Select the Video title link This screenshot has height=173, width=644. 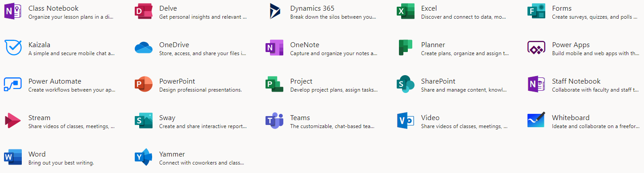pos(430,117)
